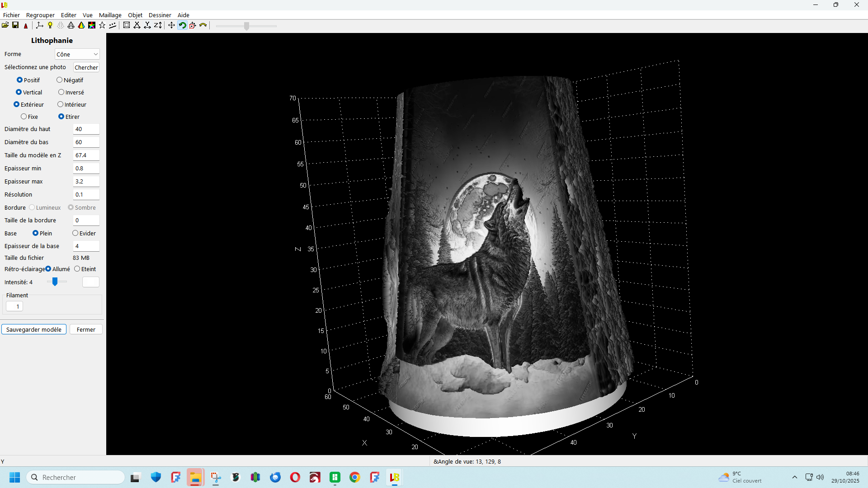The width and height of the screenshot is (868, 488).
Task: Click Sauvegarder modèle button
Action: tap(34, 329)
